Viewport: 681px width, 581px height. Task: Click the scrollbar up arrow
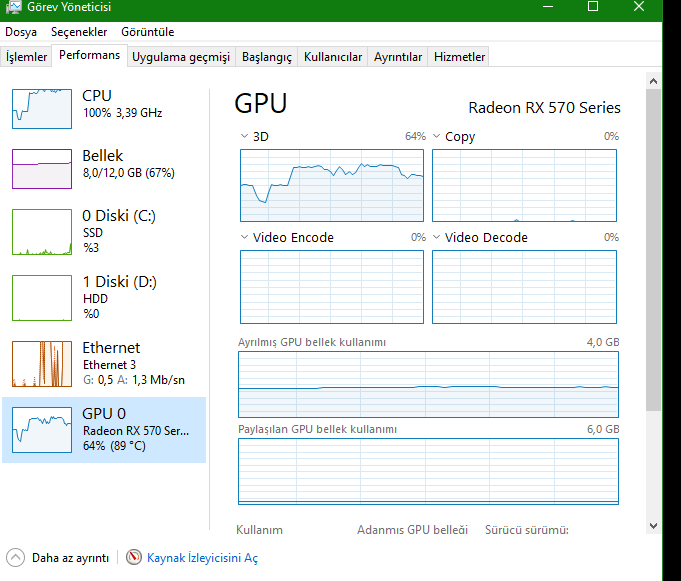pyautogui.click(x=653, y=81)
